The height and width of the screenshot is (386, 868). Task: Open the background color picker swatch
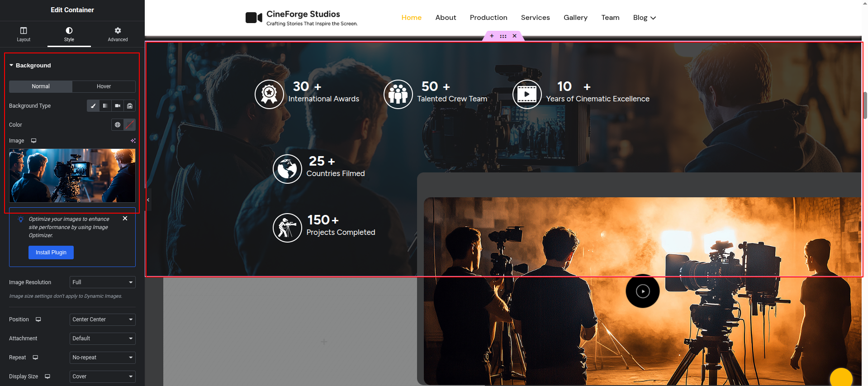point(130,125)
